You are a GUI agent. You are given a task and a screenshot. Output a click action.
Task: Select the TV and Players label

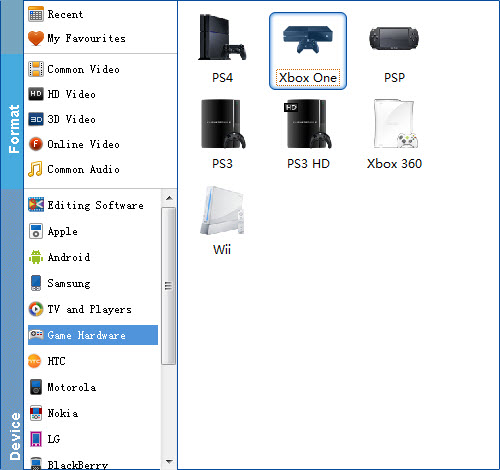click(90, 309)
